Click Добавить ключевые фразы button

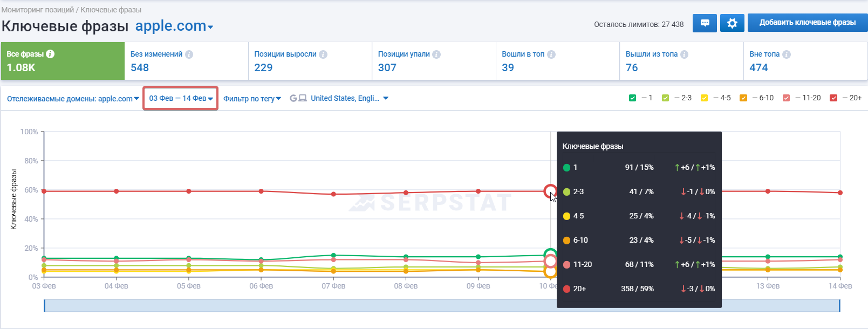(808, 23)
